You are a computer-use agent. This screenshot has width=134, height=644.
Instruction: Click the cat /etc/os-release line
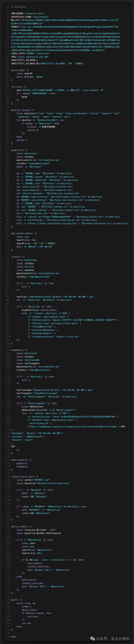(48, 193)
